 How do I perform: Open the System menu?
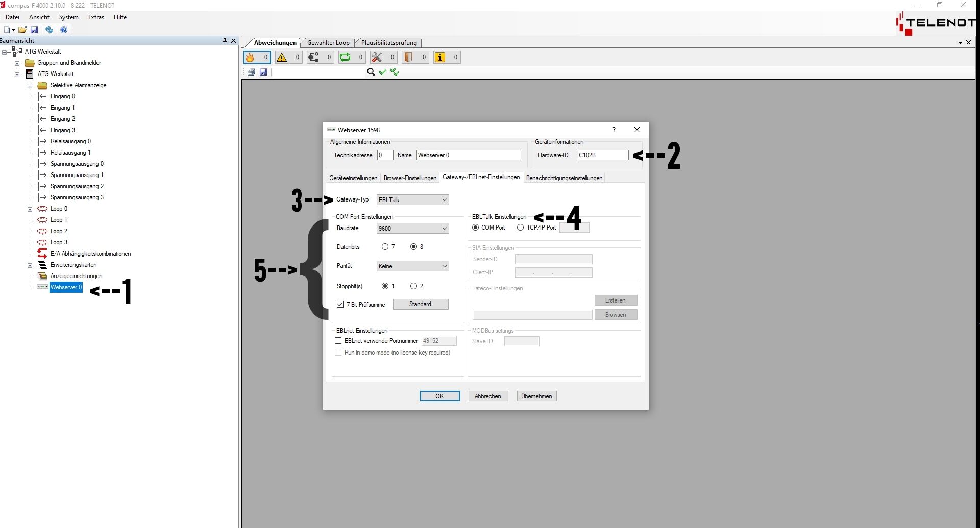tap(68, 17)
